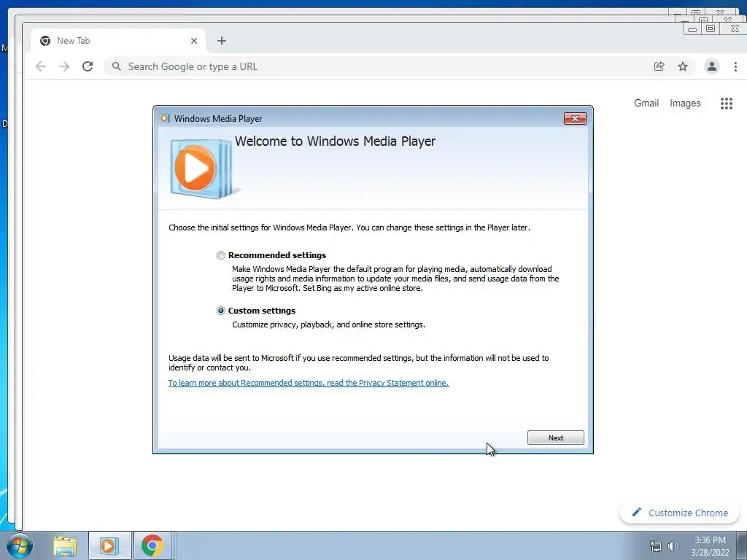Click the Next button in Media Player setup
The image size is (747, 560).
(x=555, y=437)
